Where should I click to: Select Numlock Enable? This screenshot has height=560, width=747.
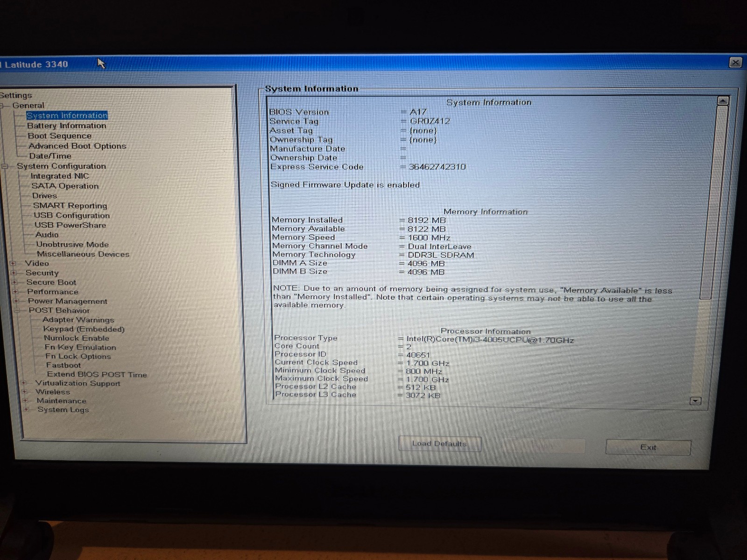click(77, 338)
